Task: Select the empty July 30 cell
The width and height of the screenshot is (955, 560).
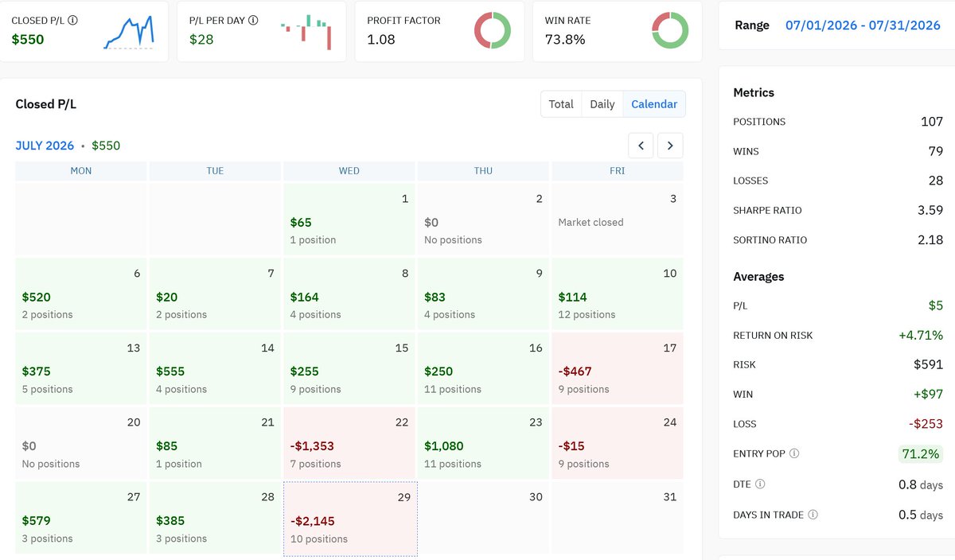Action: point(483,518)
